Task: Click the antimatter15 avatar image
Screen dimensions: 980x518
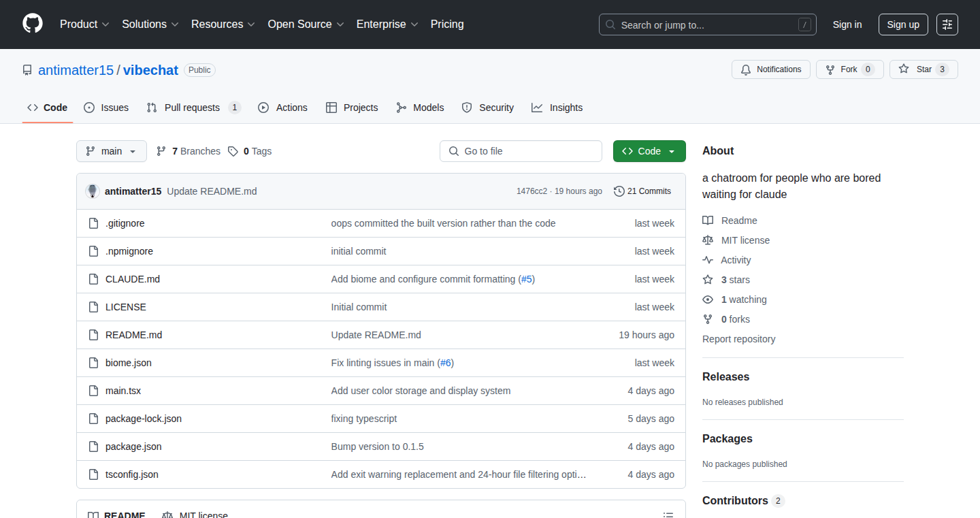Action: 93,191
